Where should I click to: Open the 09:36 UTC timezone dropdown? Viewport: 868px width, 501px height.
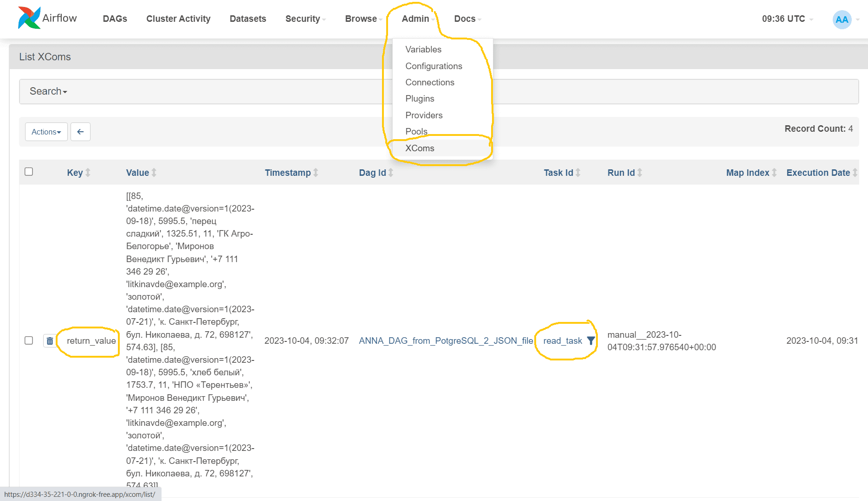[787, 19]
